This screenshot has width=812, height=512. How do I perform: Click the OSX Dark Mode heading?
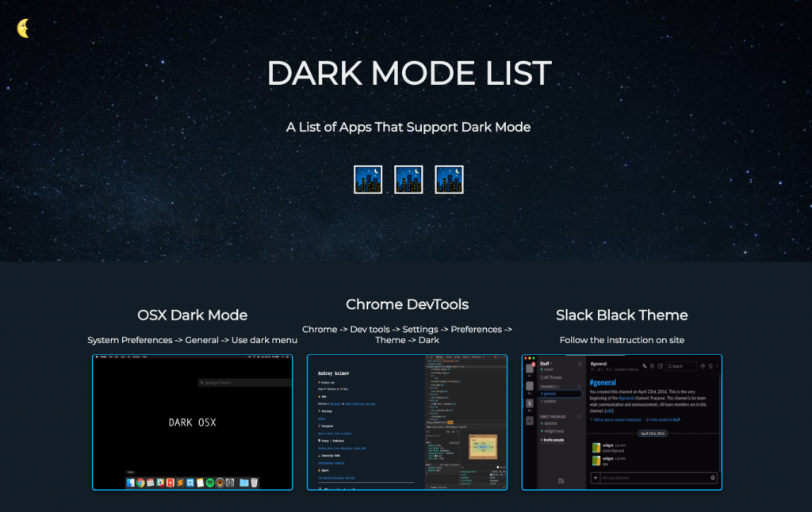pyautogui.click(x=192, y=315)
